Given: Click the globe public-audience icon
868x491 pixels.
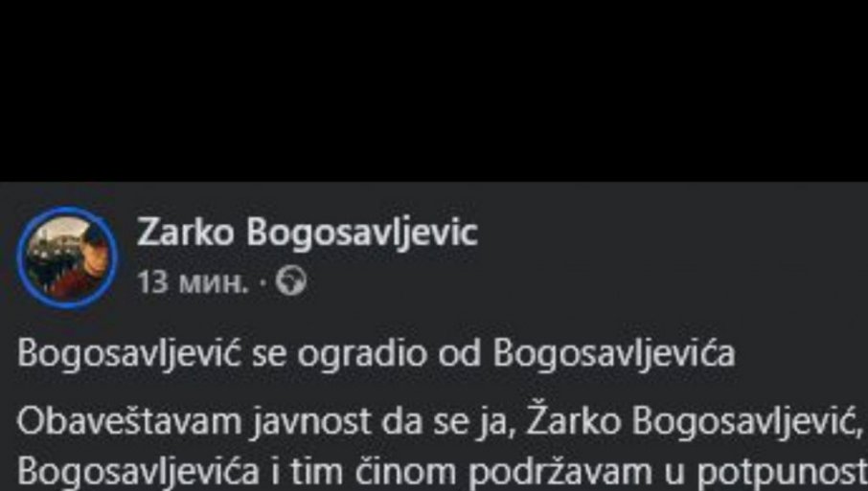Looking at the screenshot, I should pyautogui.click(x=291, y=281).
